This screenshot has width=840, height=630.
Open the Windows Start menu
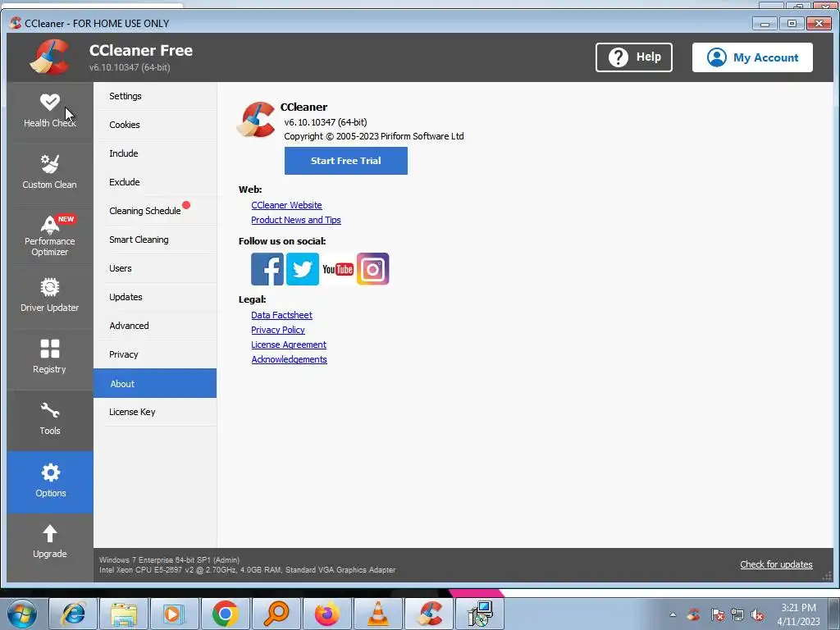(23, 614)
